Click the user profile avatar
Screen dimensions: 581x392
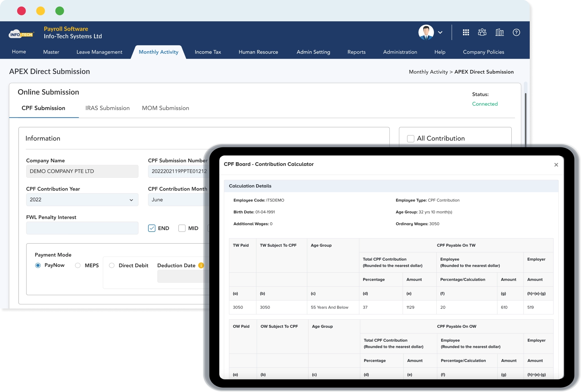click(426, 32)
